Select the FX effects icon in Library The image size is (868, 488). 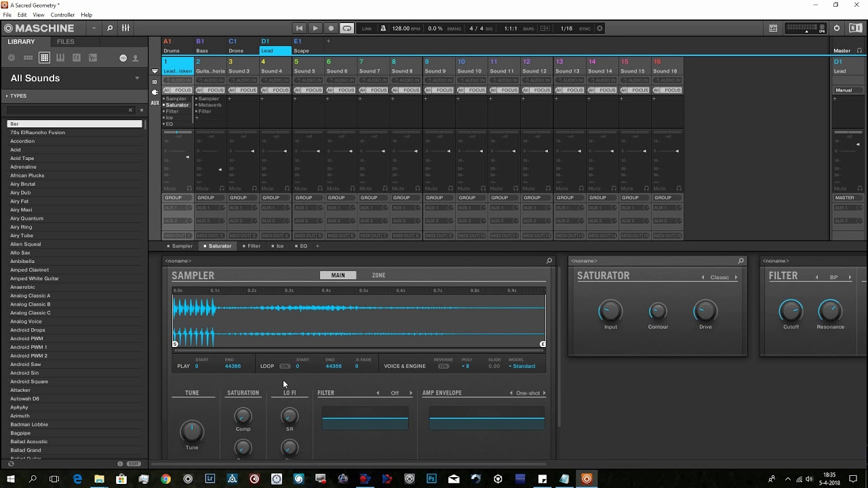[77, 58]
